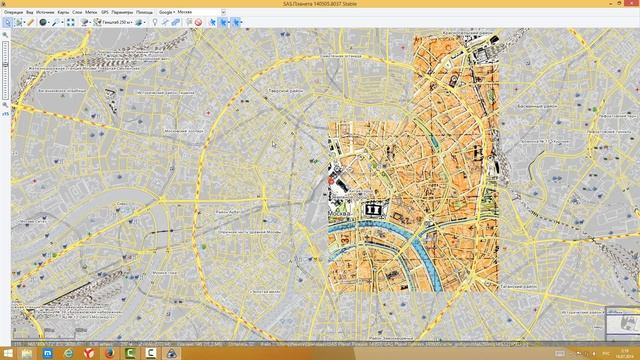
Task: Expand the cache source dropdown arrow
Action: pyautogui.click(x=90, y=22)
